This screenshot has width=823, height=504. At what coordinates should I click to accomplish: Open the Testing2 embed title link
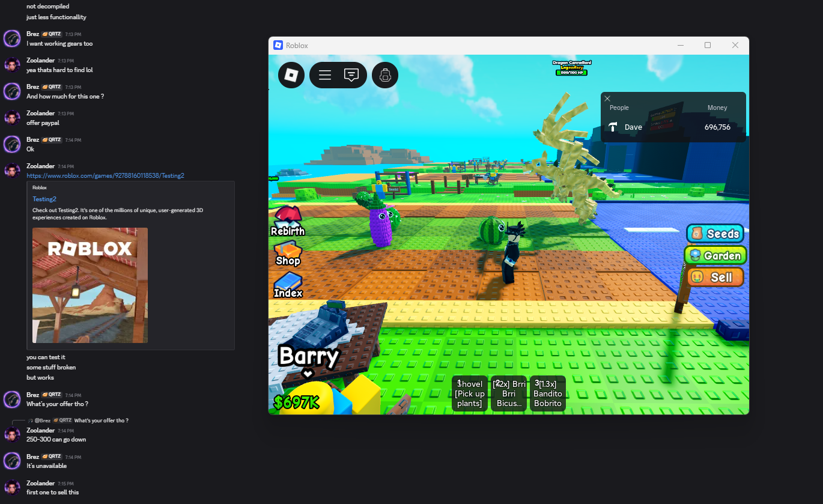click(44, 199)
